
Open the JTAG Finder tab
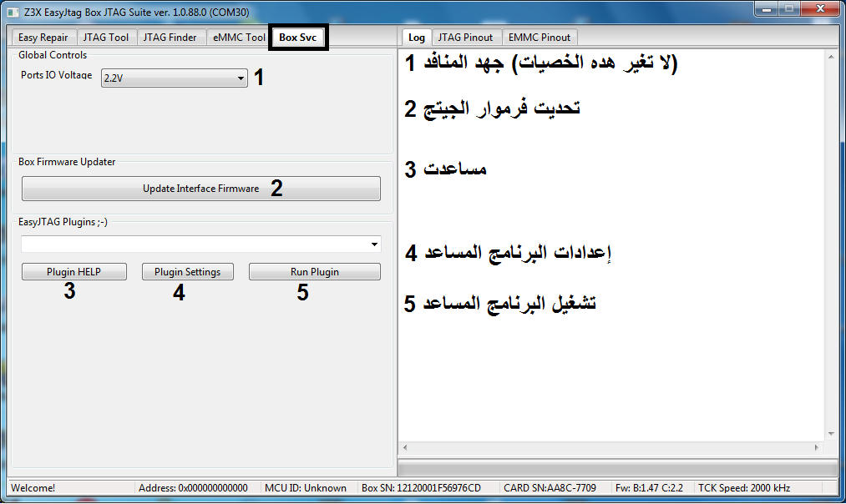click(170, 38)
